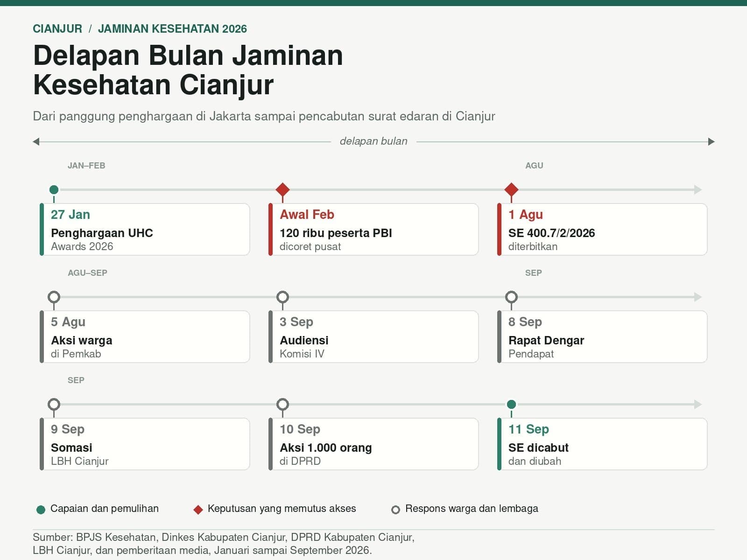Open the 120 ribu peserta PBI card

pyautogui.click(x=373, y=229)
